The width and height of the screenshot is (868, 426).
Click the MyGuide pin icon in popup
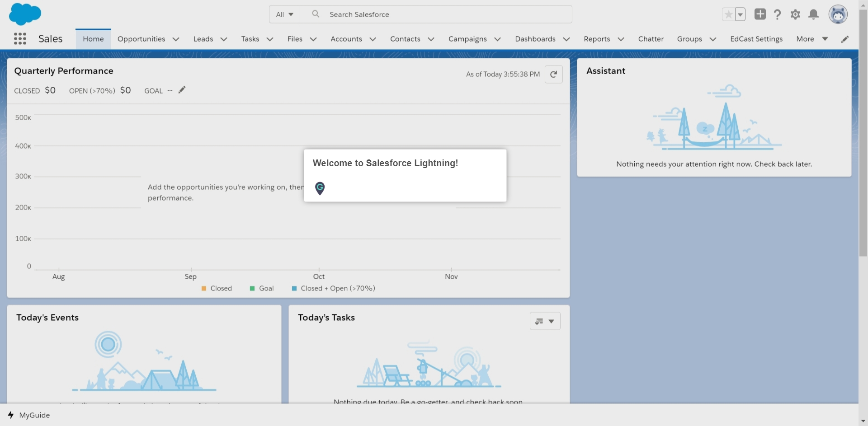pos(320,188)
